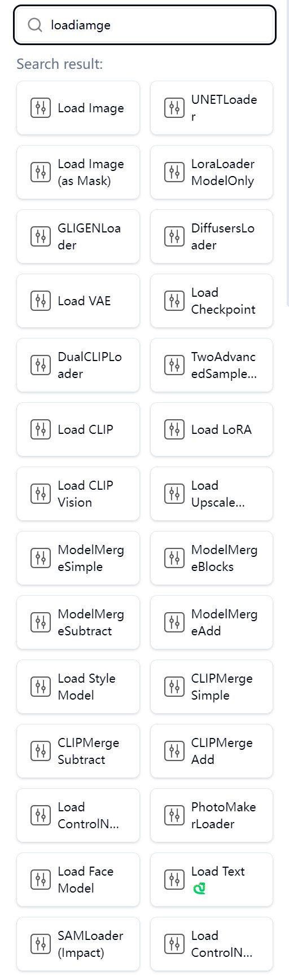
Task: Select the Load Style Model node
Action: click(78, 687)
